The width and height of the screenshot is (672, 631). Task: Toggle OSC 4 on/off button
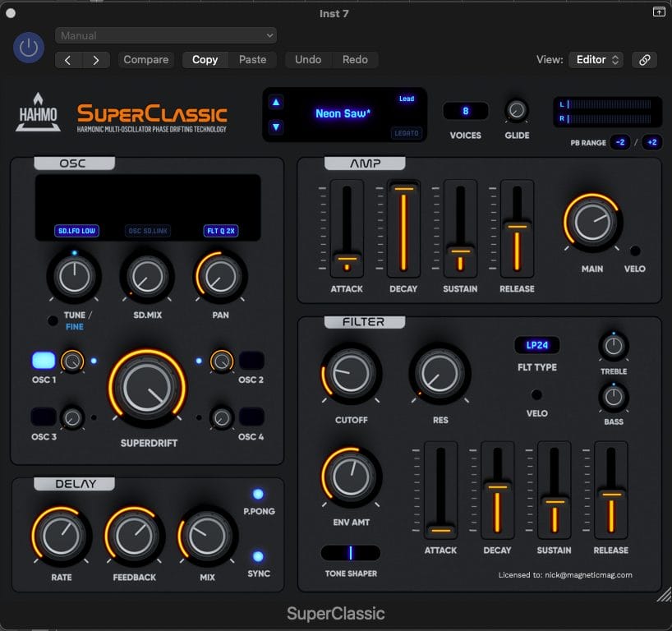click(x=251, y=417)
